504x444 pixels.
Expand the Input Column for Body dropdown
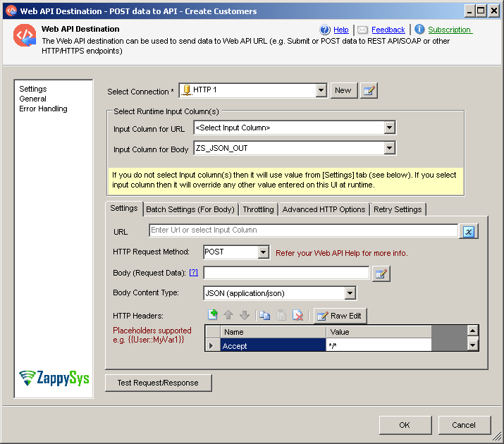coord(389,148)
